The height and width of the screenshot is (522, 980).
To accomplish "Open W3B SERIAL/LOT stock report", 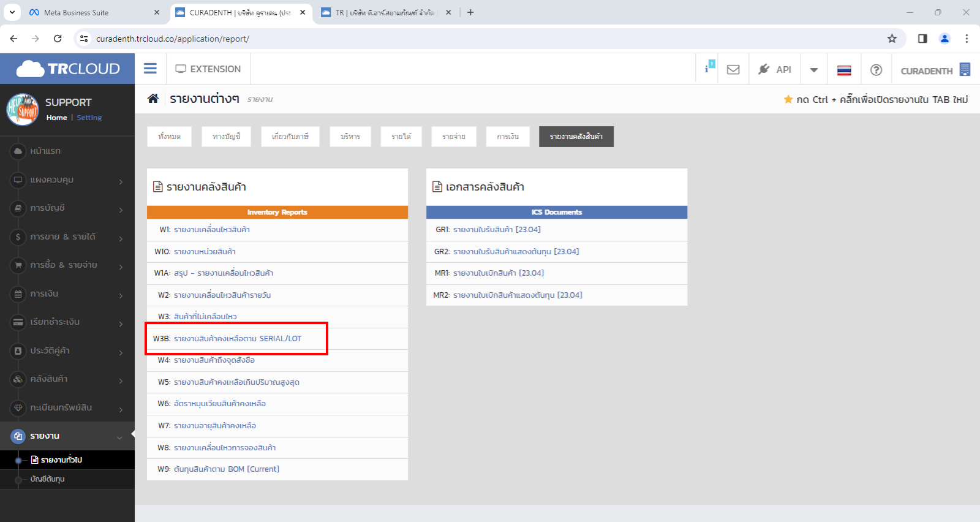I will pyautogui.click(x=238, y=339).
